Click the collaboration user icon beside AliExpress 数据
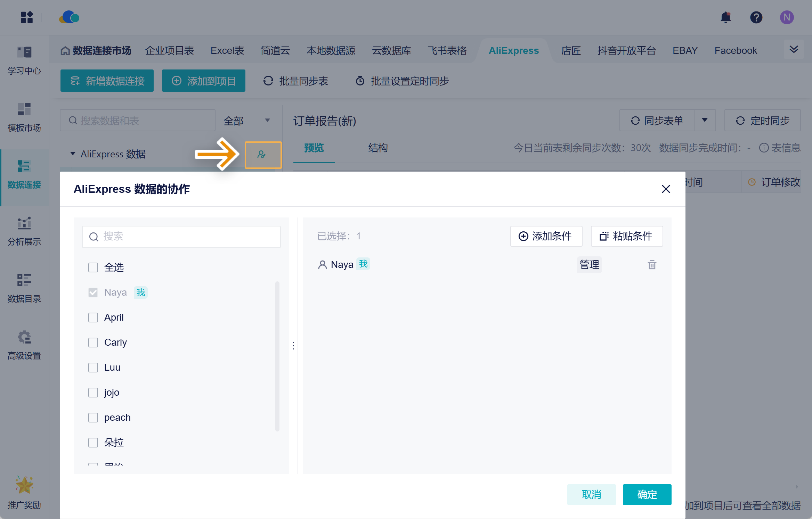This screenshot has height=519, width=812. point(262,155)
